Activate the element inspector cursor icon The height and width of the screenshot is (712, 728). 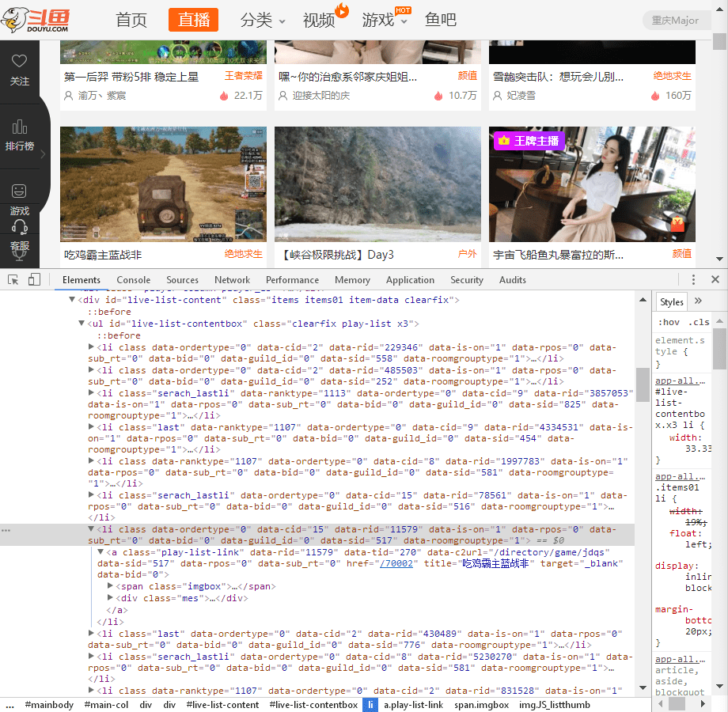pos(13,280)
